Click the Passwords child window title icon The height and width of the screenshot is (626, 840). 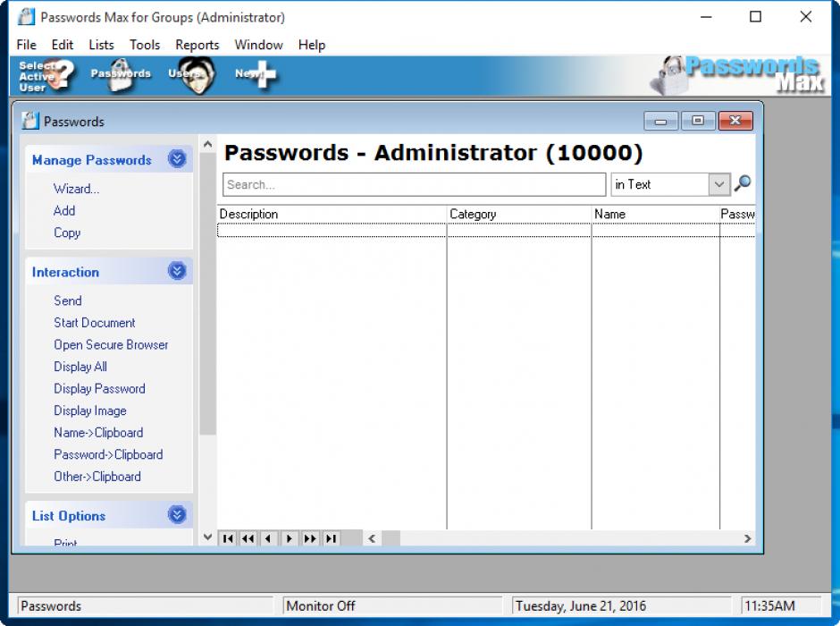point(30,121)
